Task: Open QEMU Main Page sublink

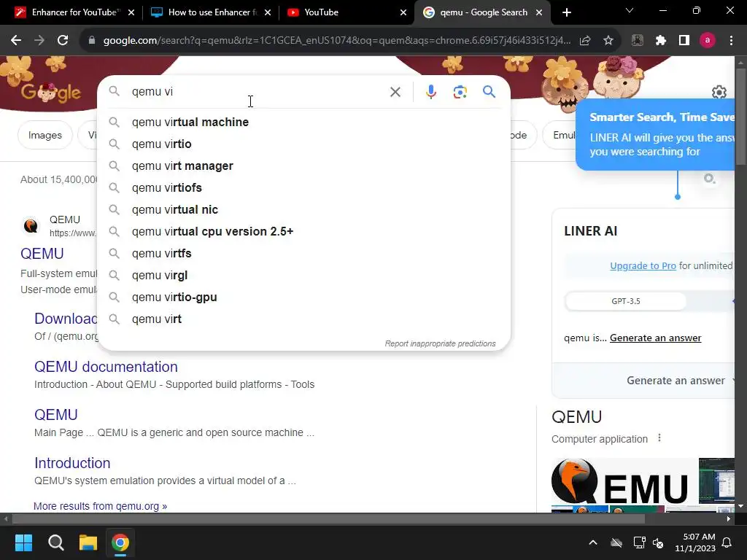Action: point(55,415)
